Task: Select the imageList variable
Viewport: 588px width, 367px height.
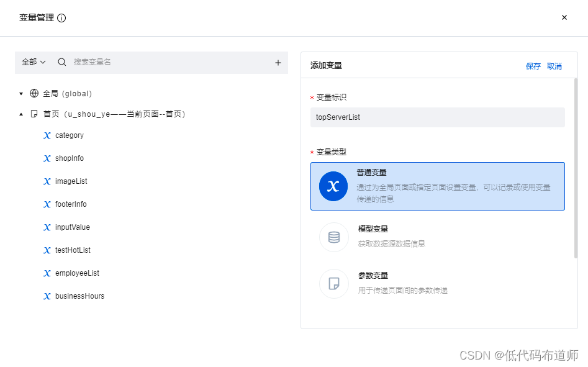Action: tap(71, 181)
